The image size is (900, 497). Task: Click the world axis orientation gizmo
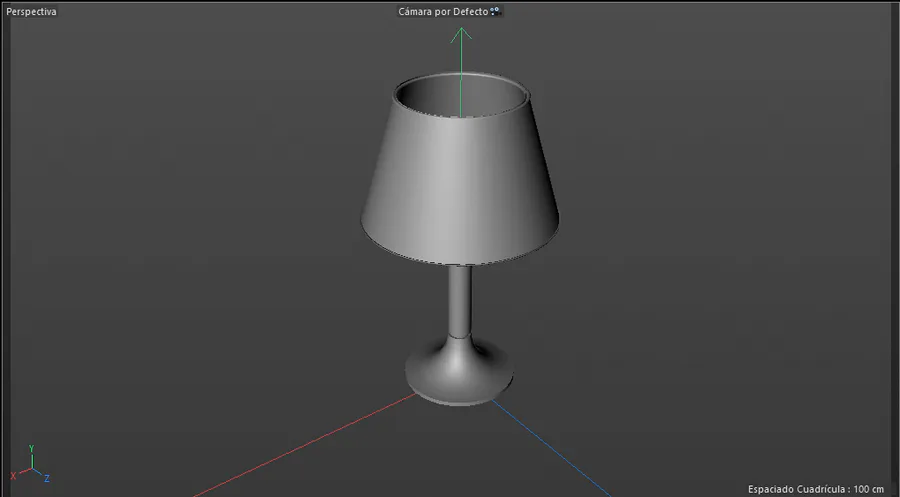point(31,464)
